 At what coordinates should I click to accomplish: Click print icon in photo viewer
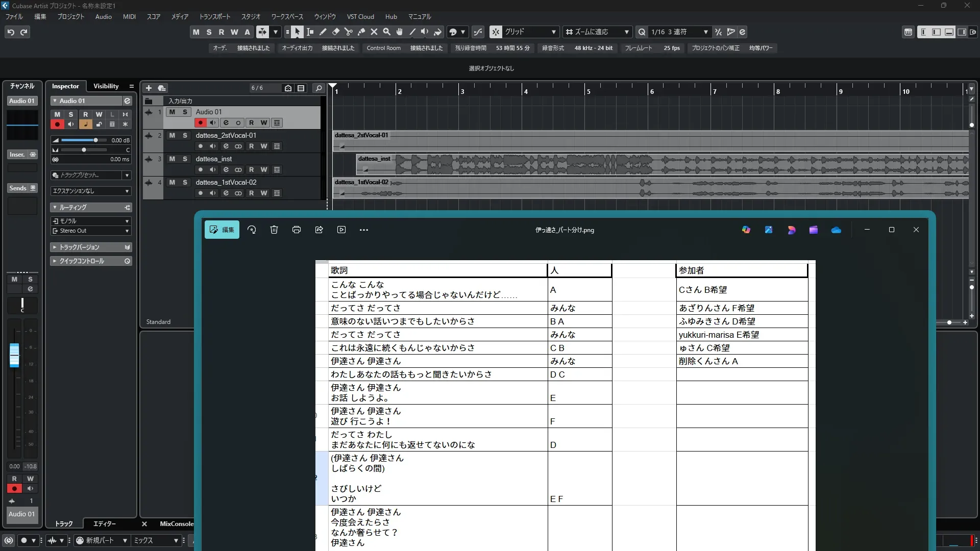297,230
